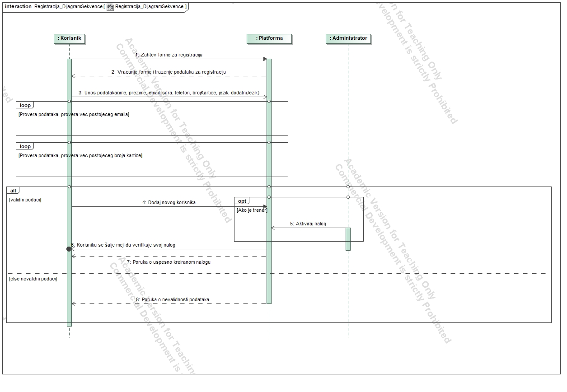The width and height of the screenshot is (567, 392).
Task: Select the '[validni podaci]' guard
Action: coord(25,200)
